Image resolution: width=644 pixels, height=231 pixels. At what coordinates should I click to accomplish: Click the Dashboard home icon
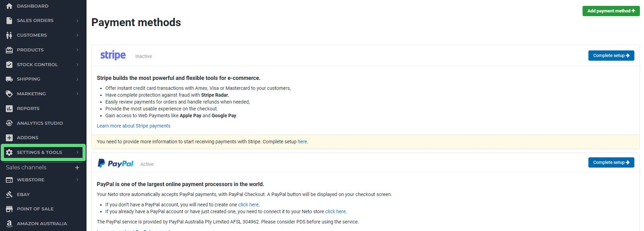point(9,6)
